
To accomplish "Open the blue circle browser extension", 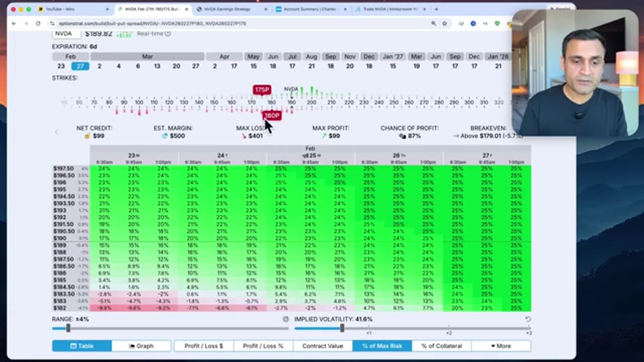I will 473,24.
